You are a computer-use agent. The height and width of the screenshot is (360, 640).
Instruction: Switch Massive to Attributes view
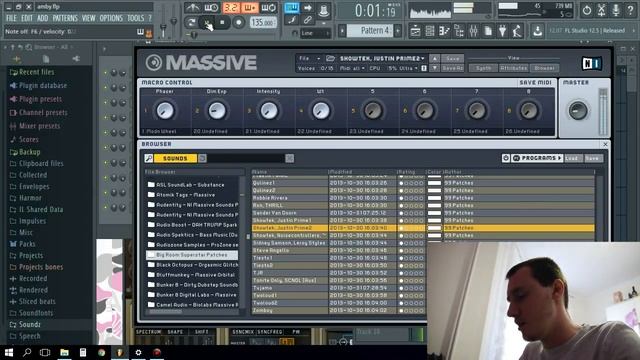pos(513,68)
